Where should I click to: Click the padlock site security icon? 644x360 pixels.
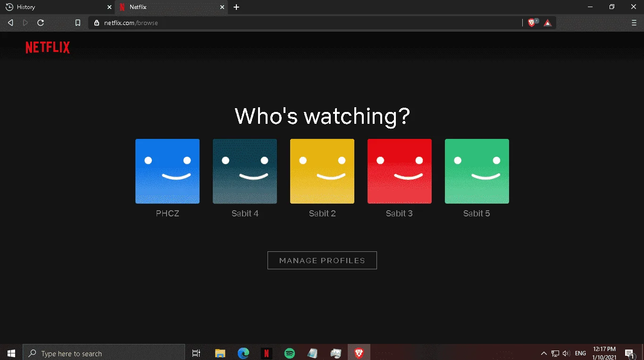(97, 23)
